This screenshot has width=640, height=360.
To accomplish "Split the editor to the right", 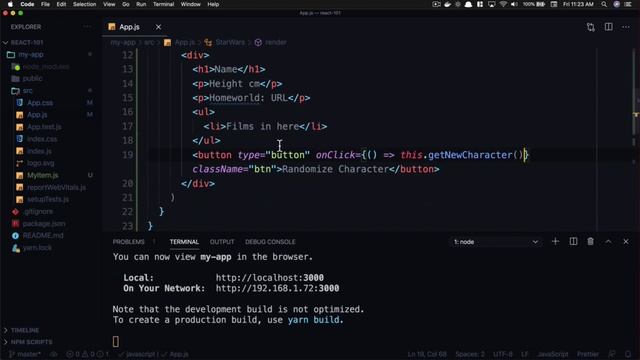I will (609, 27).
